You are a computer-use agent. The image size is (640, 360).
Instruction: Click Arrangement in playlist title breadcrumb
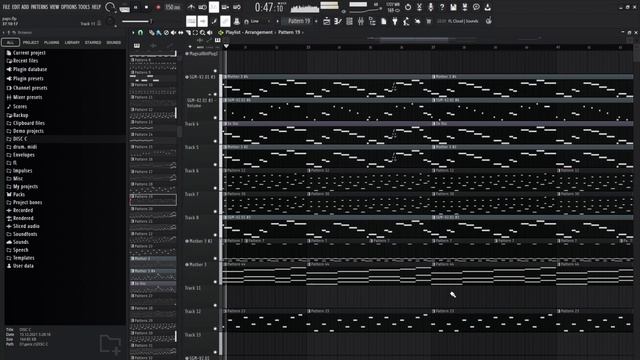(x=258, y=32)
